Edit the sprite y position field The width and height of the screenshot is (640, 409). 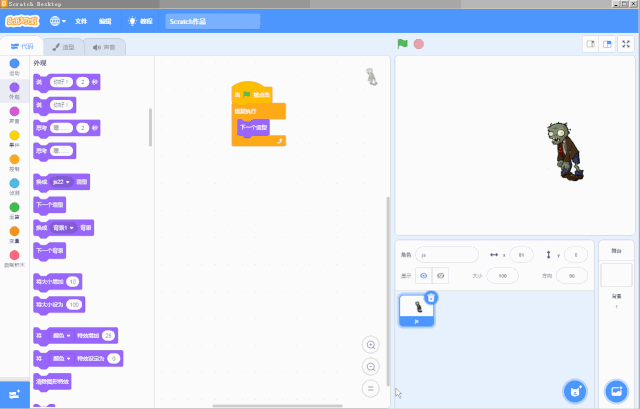tap(576, 255)
